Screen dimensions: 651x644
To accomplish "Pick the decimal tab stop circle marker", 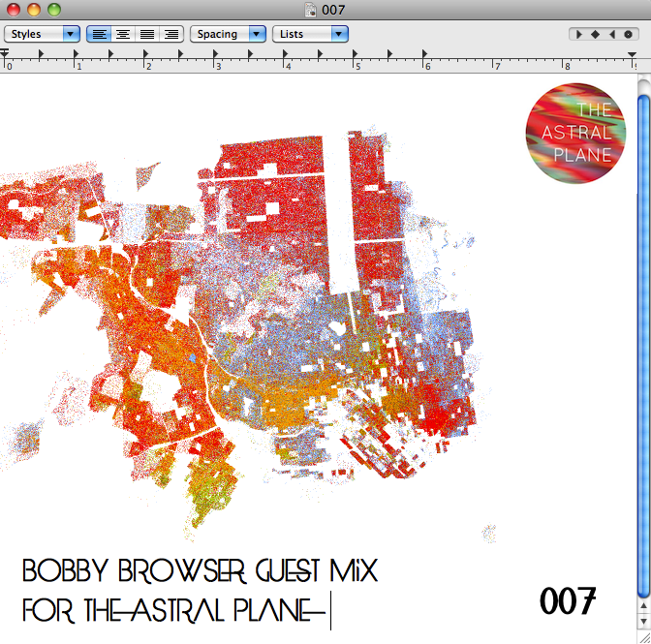I will coord(628,34).
